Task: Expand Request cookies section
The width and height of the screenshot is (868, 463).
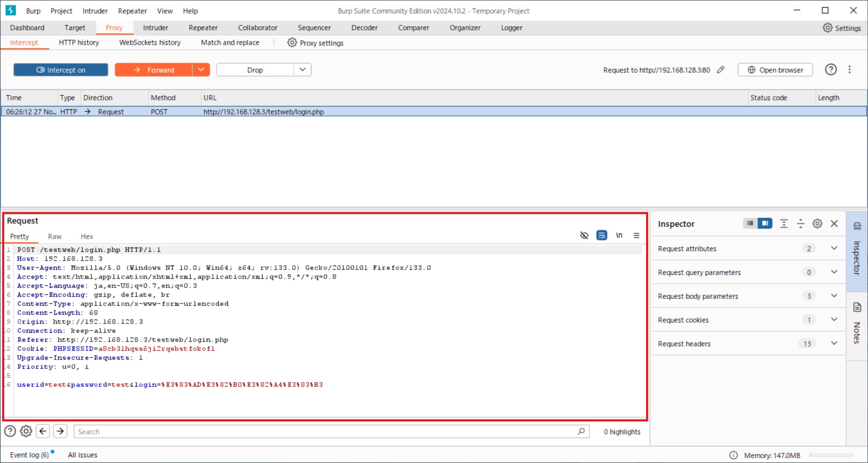Action: pyautogui.click(x=834, y=320)
